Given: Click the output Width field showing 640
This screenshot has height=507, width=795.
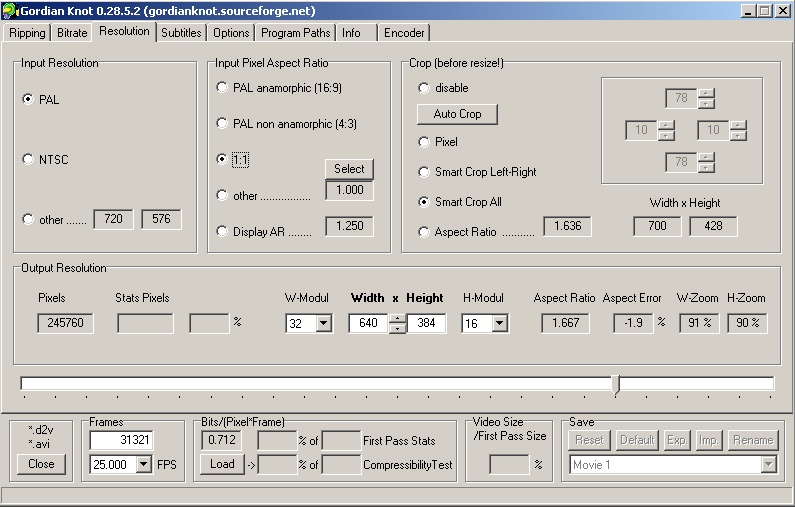Looking at the screenshot, I should pyautogui.click(x=369, y=323).
